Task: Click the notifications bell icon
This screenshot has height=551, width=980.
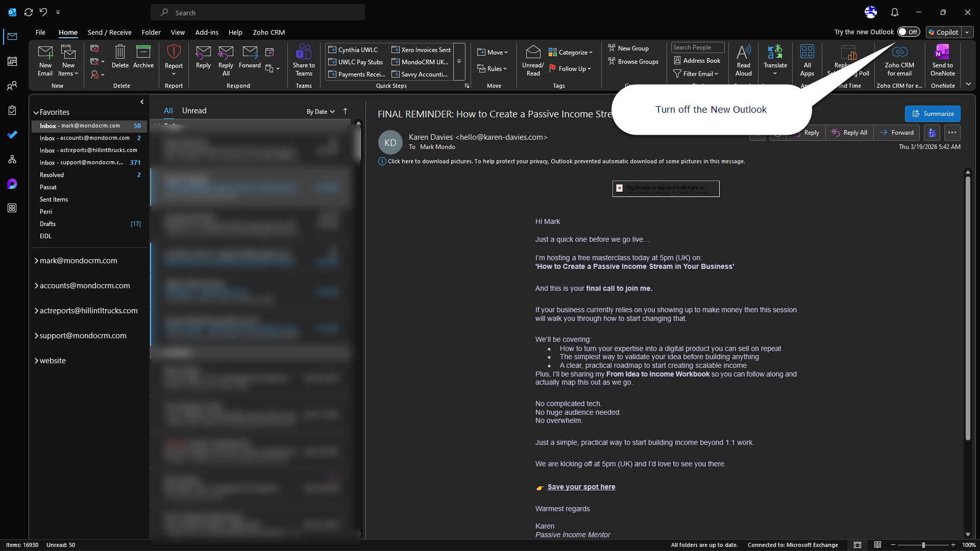Action: (895, 12)
